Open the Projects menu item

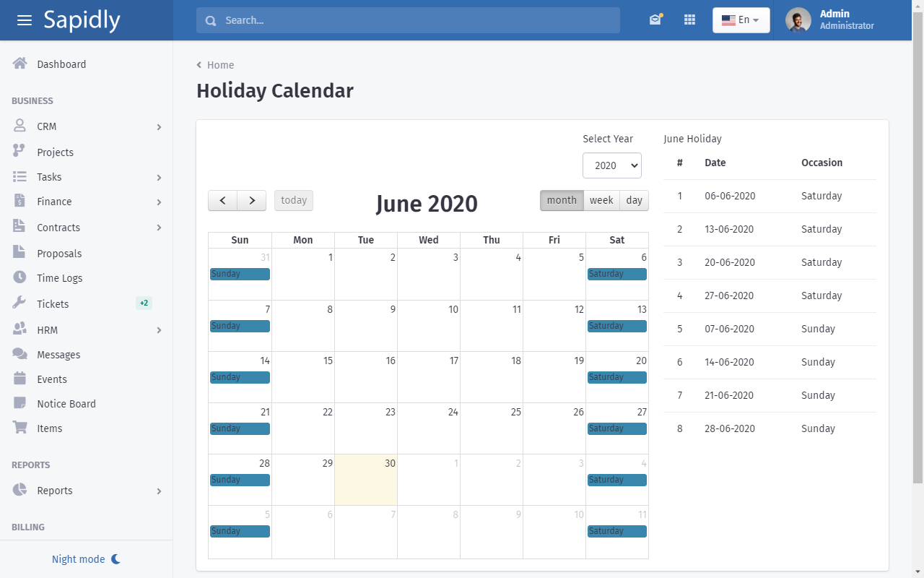56,152
